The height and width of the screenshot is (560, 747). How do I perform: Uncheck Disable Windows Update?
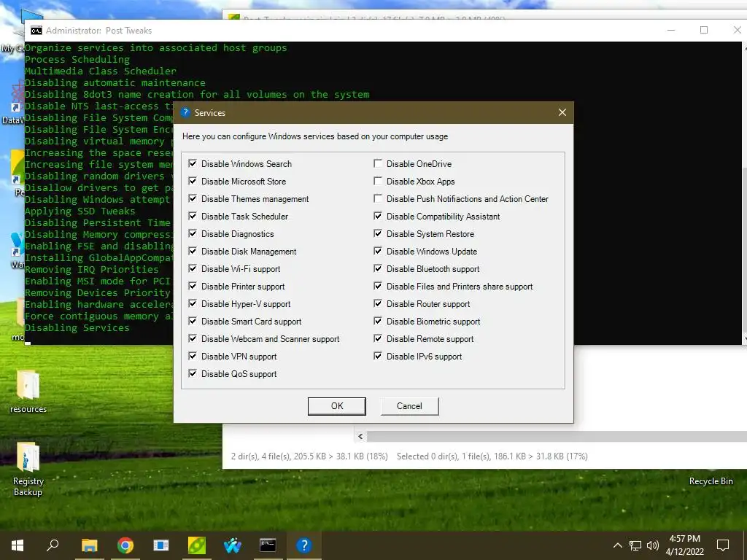click(378, 251)
